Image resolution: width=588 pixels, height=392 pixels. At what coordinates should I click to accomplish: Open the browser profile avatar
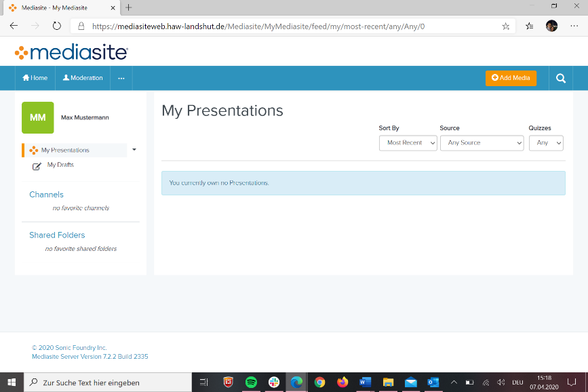coord(551,26)
